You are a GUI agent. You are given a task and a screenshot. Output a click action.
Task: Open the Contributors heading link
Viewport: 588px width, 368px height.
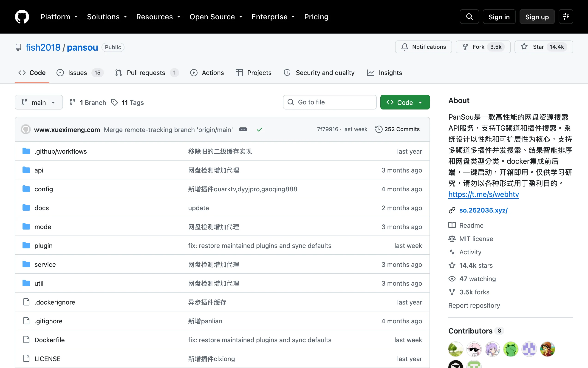pos(476,331)
